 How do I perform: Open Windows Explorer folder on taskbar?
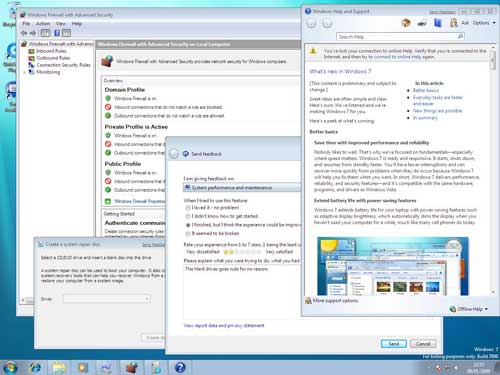[59, 367]
